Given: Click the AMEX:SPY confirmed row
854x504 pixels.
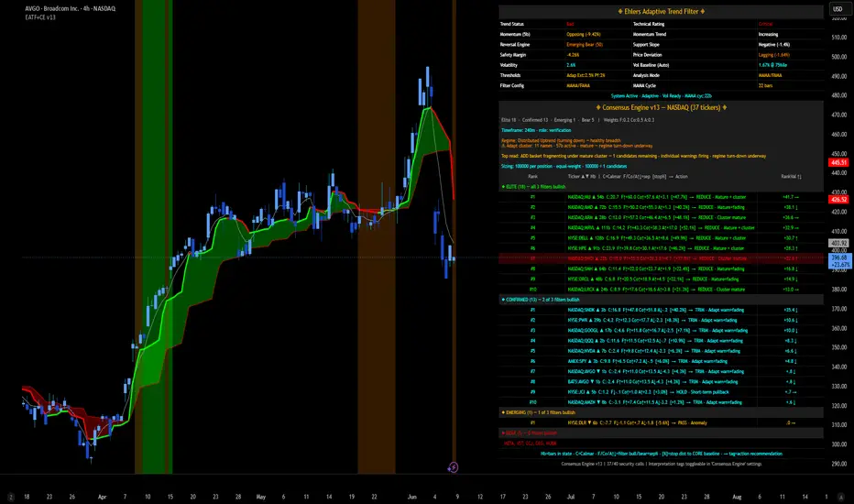Looking at the screenshot, I should click(661, 361).
